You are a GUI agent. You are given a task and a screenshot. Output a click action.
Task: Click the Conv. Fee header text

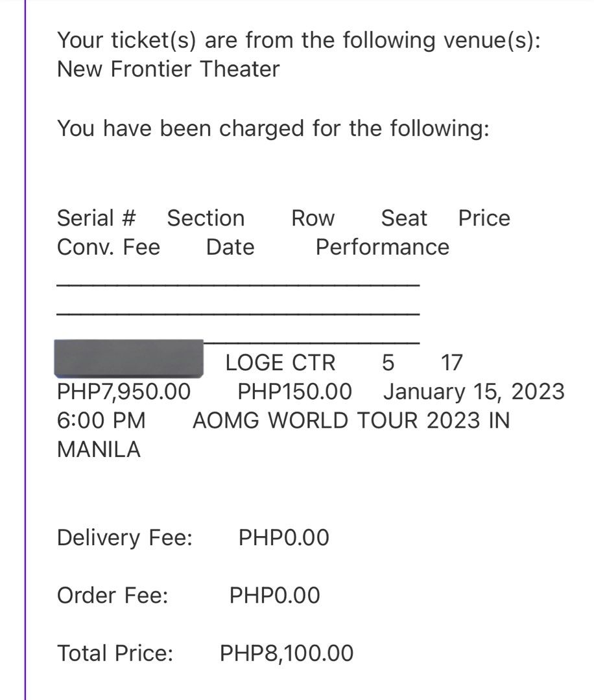108,248
